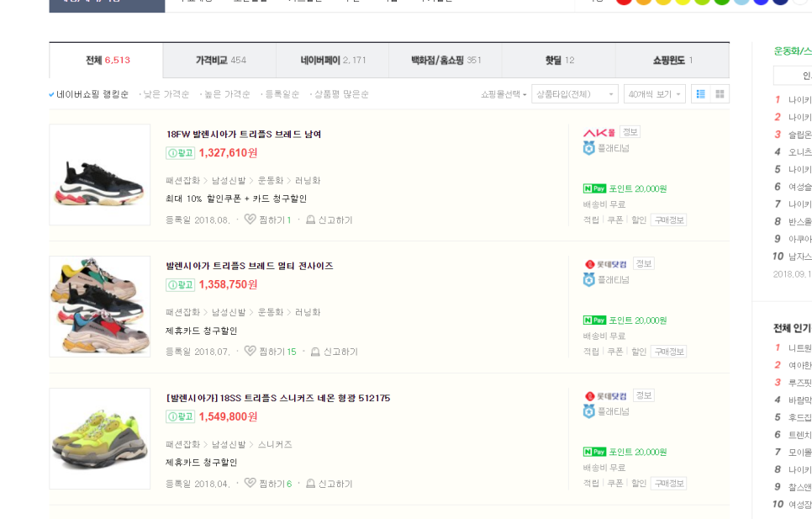Click 구매정보 button on first product
The width and height of the screenshot is (812, 519).
(669, 220)
